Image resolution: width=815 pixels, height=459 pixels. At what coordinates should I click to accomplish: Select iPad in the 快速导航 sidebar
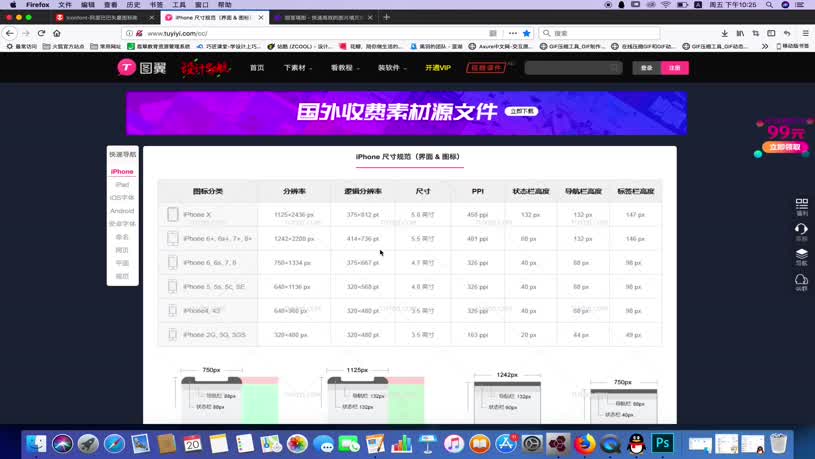(122, 185)
